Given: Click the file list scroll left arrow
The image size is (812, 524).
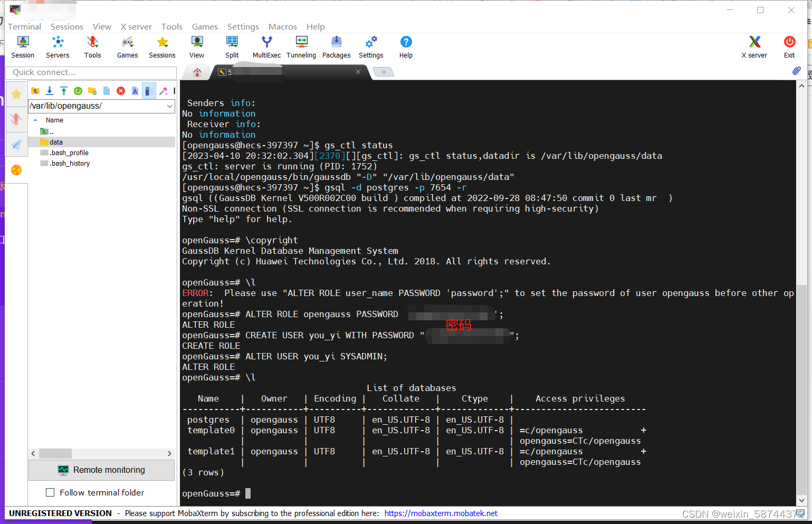Looking at the screenshot, I should point(33,453).
